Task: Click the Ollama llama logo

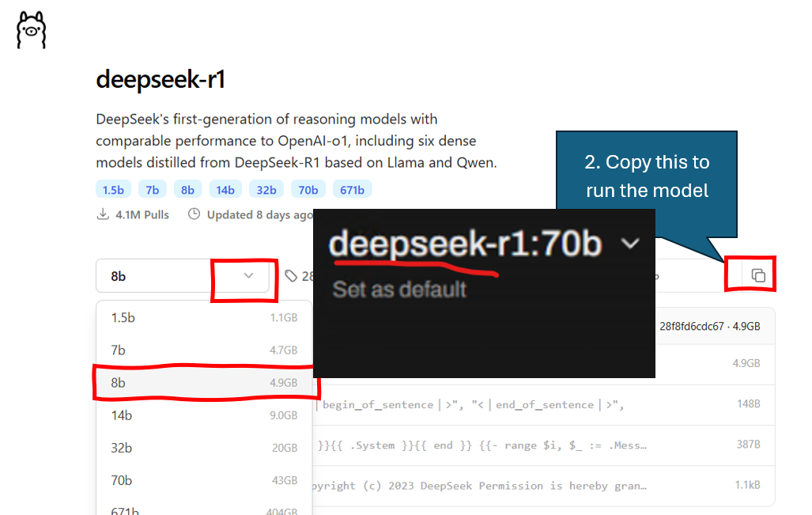Action: point(31,31)
